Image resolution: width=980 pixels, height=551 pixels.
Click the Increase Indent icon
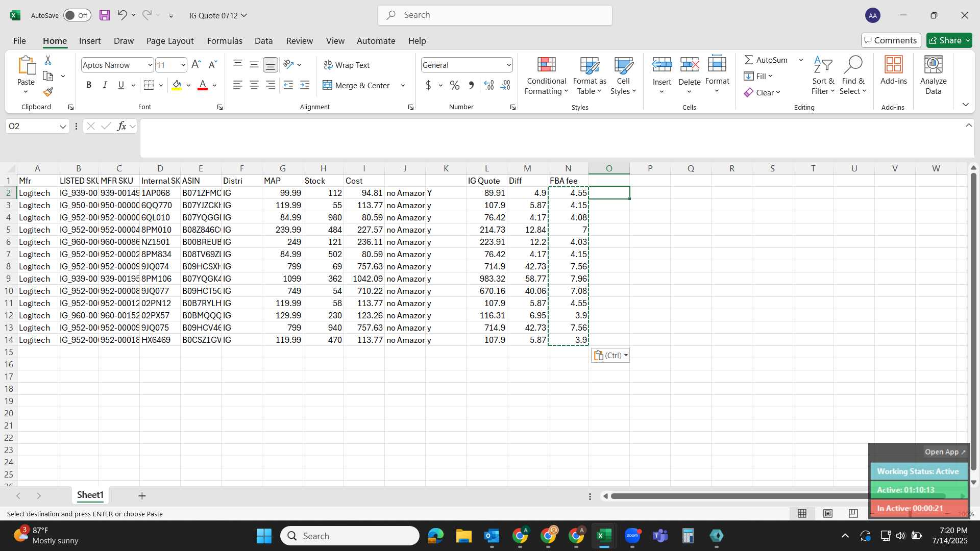(x=305, y=85)
